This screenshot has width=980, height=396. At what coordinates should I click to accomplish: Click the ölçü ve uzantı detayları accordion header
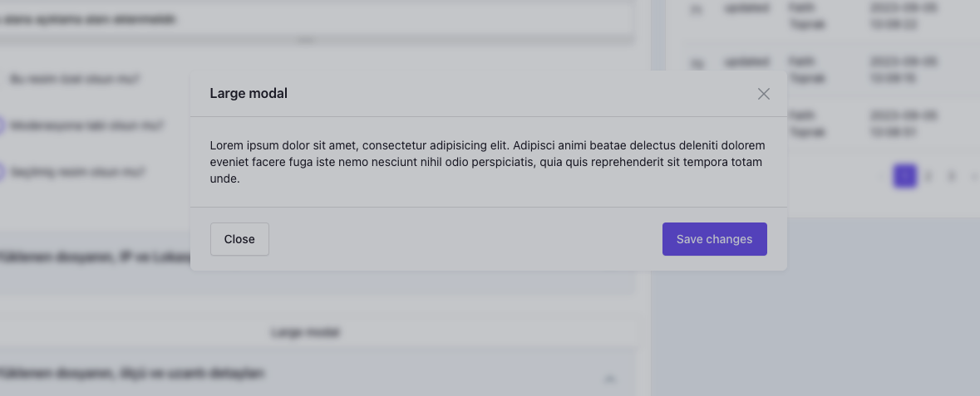pos(318,374)
